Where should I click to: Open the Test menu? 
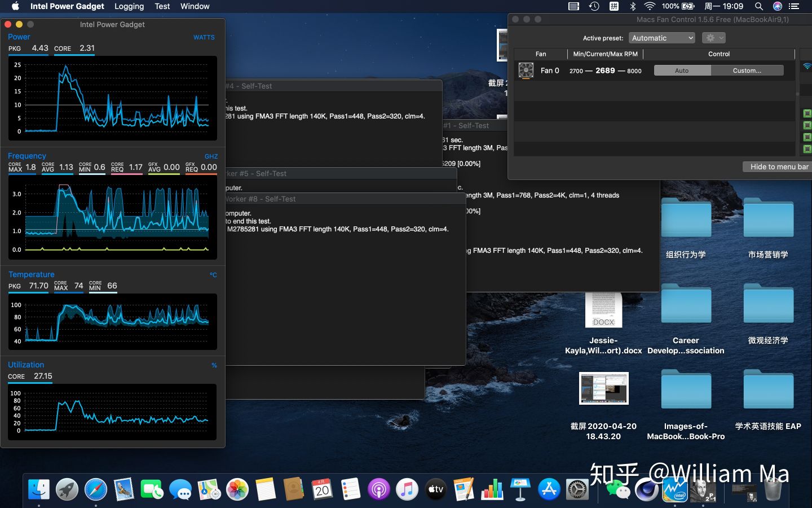[x=162, y=6]
